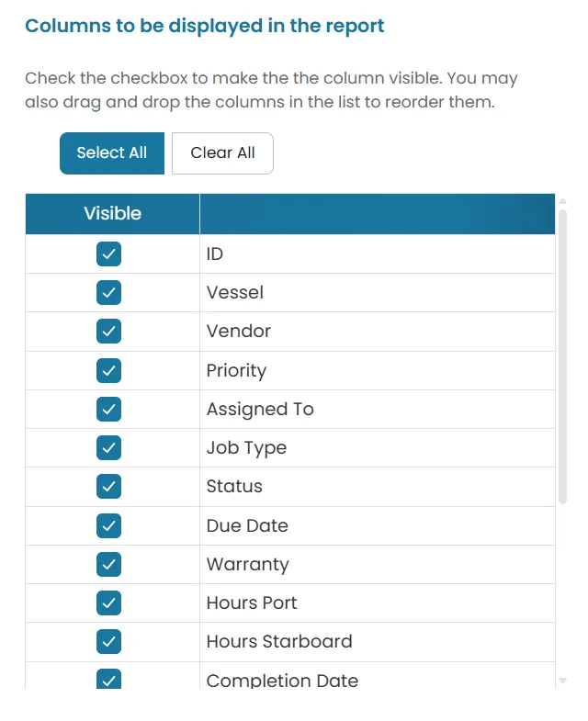Click the scrollbar down arrow
588x721 pixels.
pyautogui.click(x=562, y=680)
